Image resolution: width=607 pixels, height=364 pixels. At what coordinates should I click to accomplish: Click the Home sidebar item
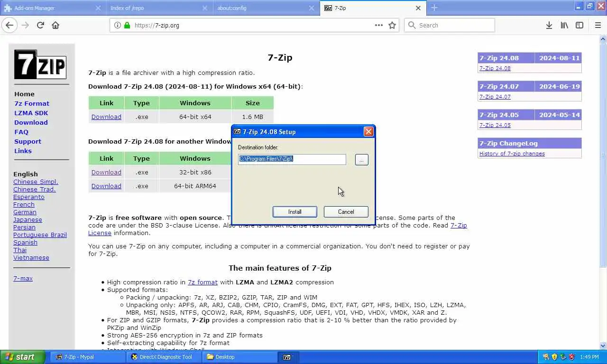24,94
